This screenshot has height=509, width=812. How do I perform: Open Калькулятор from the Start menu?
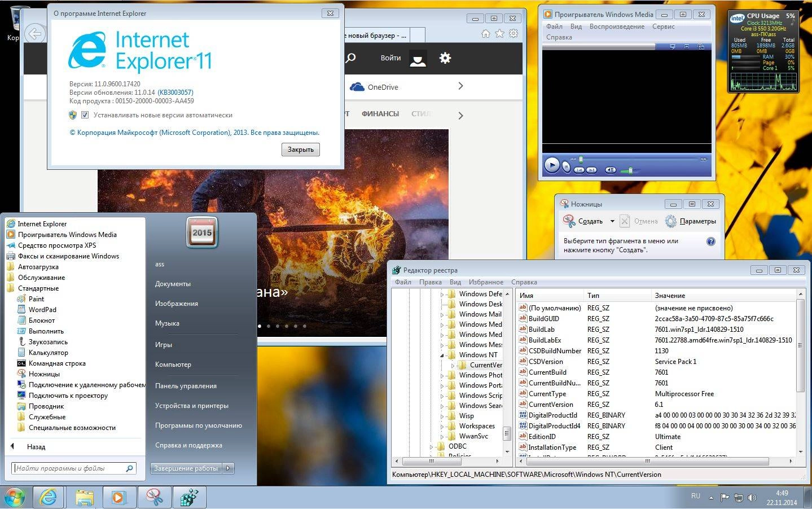click(48, 353)
